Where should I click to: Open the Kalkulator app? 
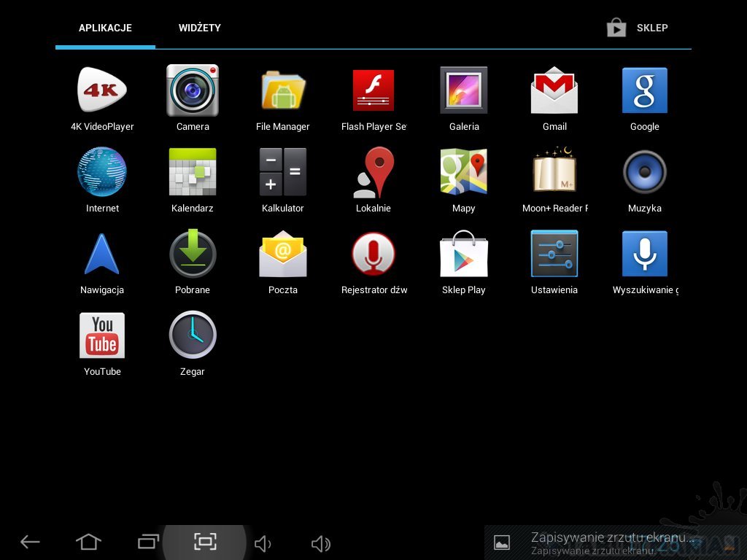[x=283, y=172]
